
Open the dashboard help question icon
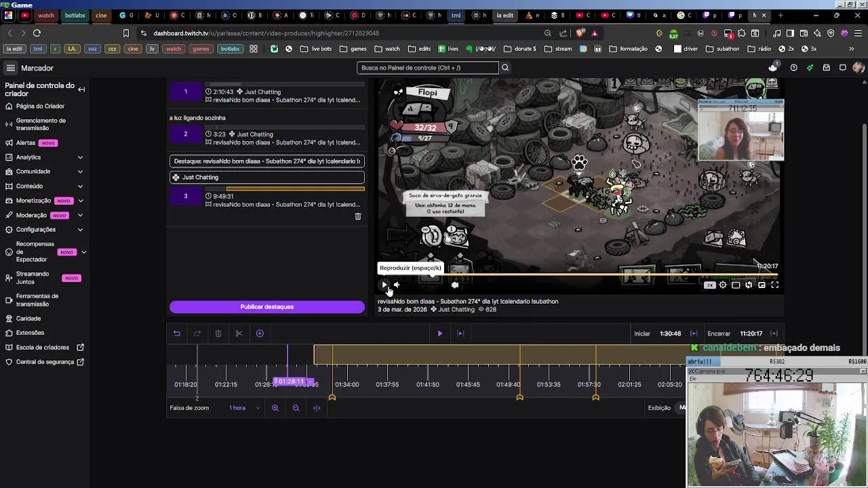pos(793,68)
